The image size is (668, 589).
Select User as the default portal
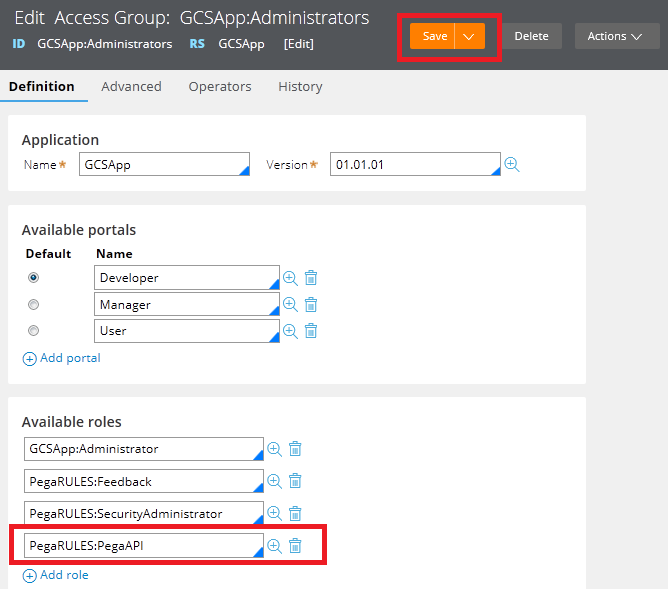pos(33,330)
